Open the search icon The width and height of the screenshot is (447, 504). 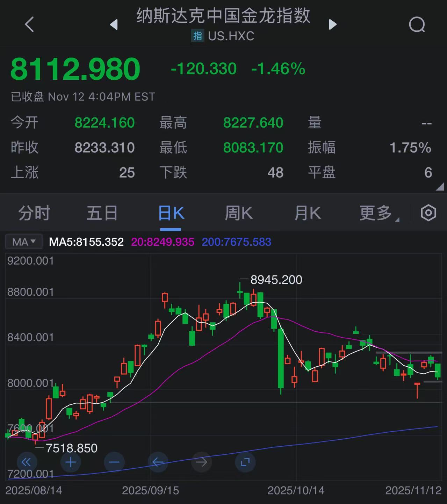click(417, 24)
